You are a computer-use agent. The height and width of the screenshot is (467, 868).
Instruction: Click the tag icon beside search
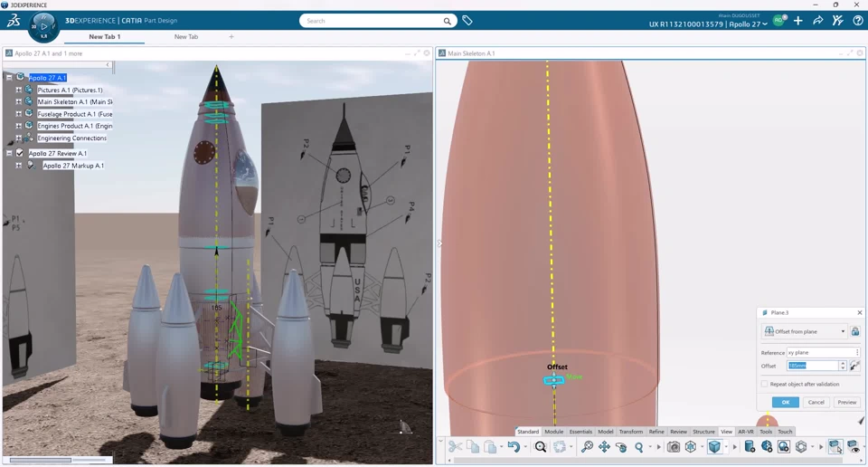(x=467, y=21)
